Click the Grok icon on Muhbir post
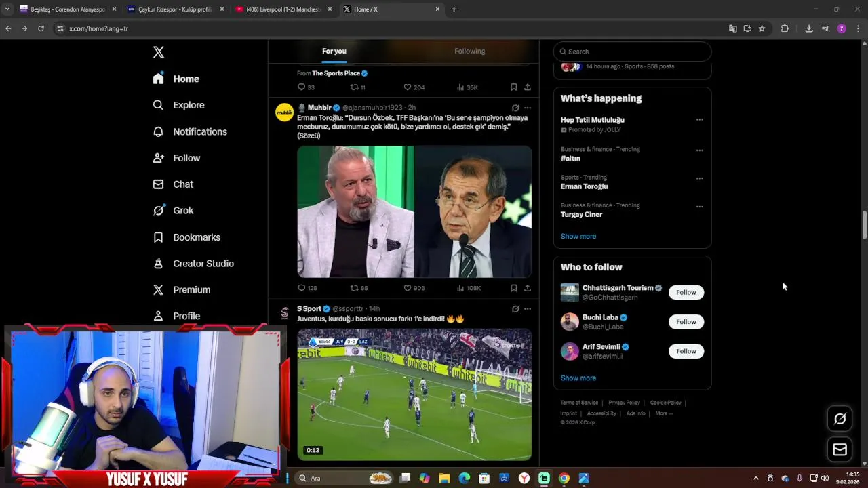 point(515,108)
